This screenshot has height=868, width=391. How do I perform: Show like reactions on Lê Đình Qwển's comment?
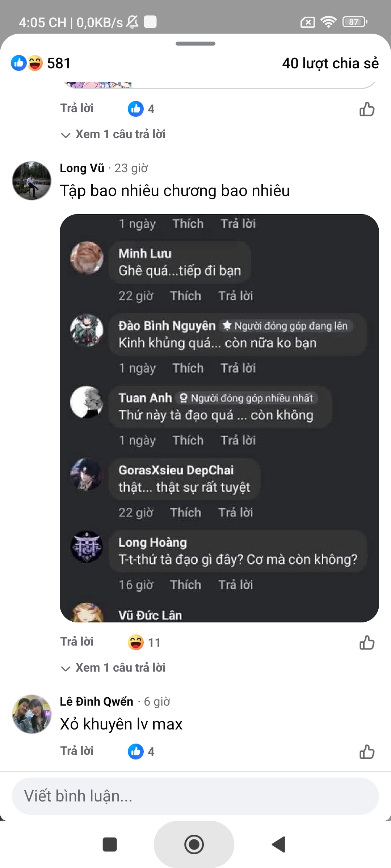141,752
